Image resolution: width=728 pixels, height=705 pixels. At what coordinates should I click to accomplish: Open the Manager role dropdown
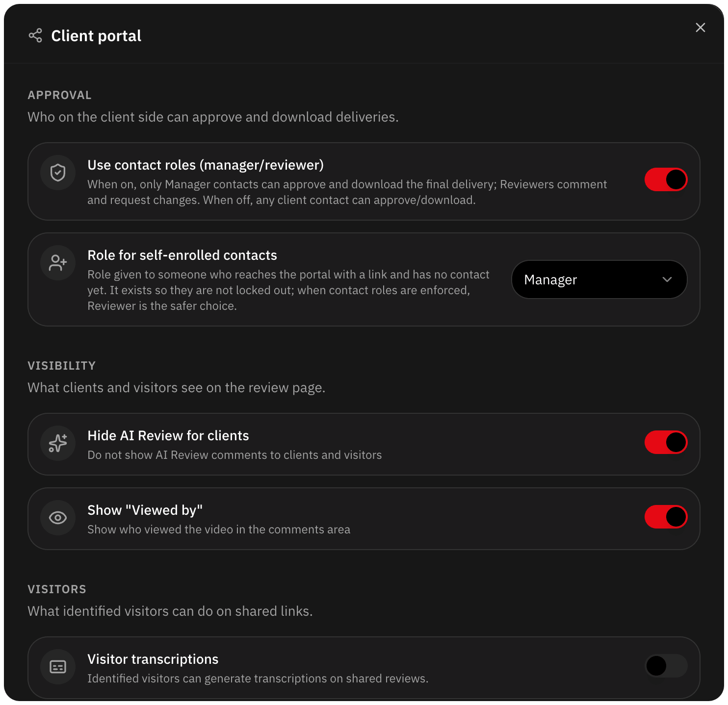pyautogui.click(x=599, y=279)
